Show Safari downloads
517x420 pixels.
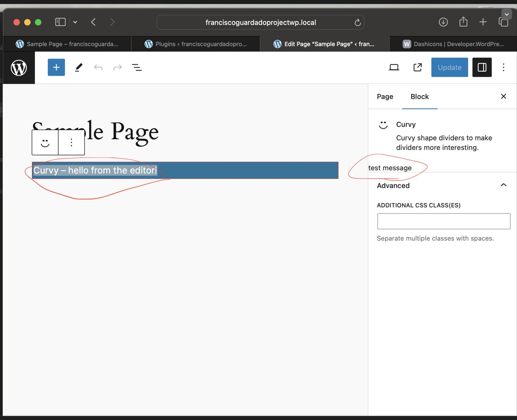click(443, 22)
